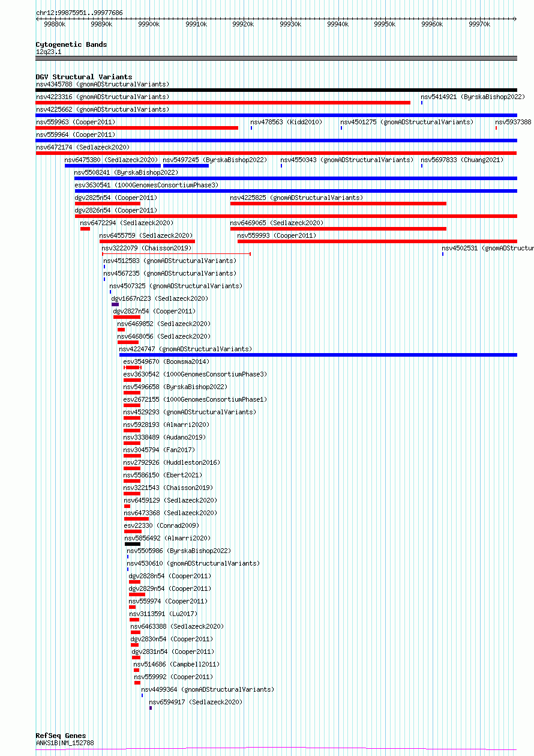This screenshot has height=756, width=534.
Task: Click the black bar of nsv4345788
Action: [x=276, y=90]
